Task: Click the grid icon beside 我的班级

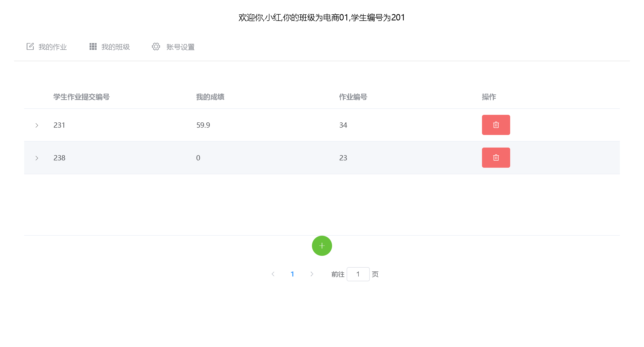Action: tap(93, 47)
